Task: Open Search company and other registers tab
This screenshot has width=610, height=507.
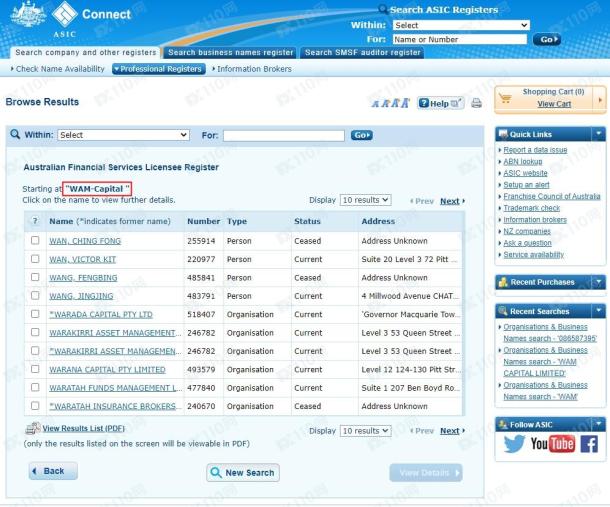Action: tap(86, 53)
